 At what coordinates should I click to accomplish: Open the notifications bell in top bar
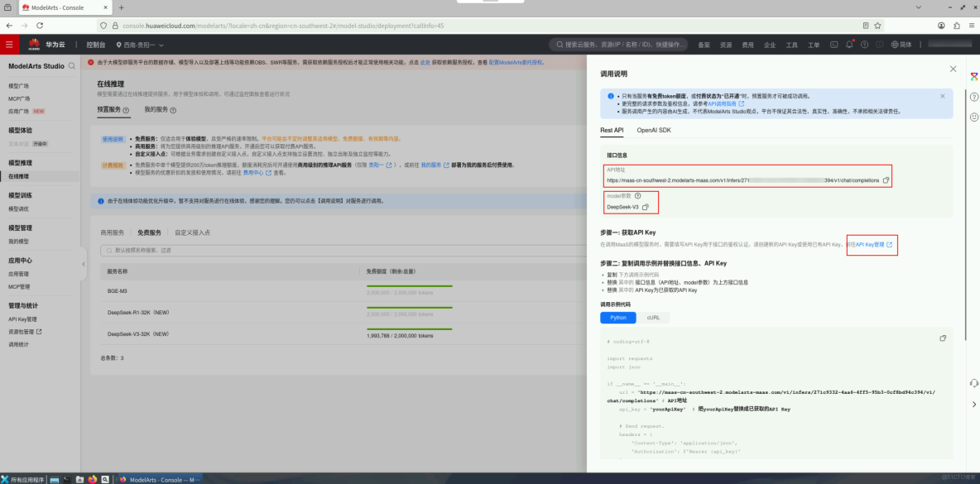850,45
